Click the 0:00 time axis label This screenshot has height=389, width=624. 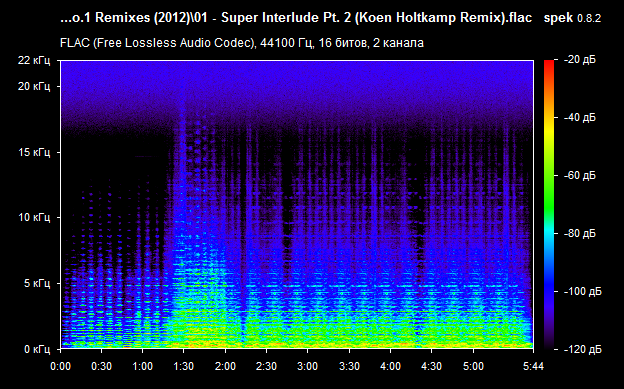(x=60, y=366)
